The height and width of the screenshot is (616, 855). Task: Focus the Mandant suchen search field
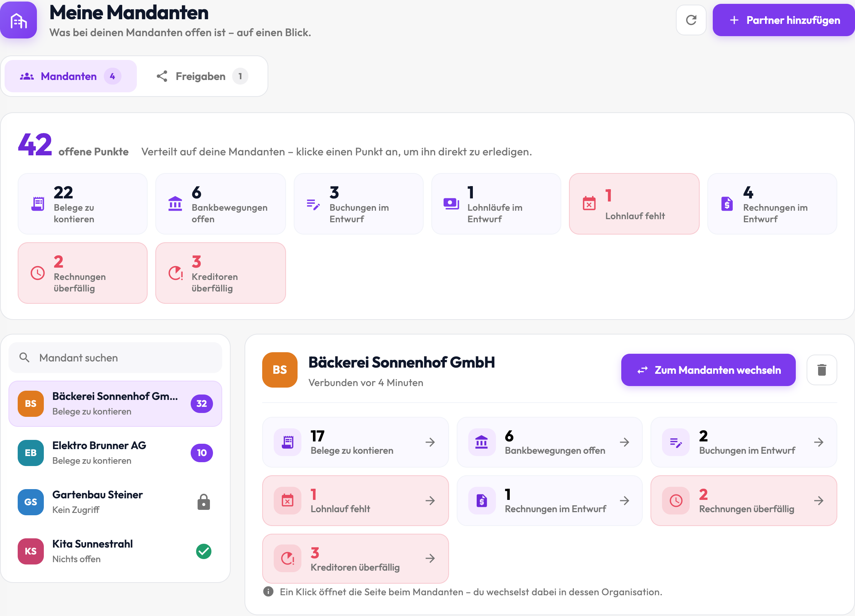(115, 358)
